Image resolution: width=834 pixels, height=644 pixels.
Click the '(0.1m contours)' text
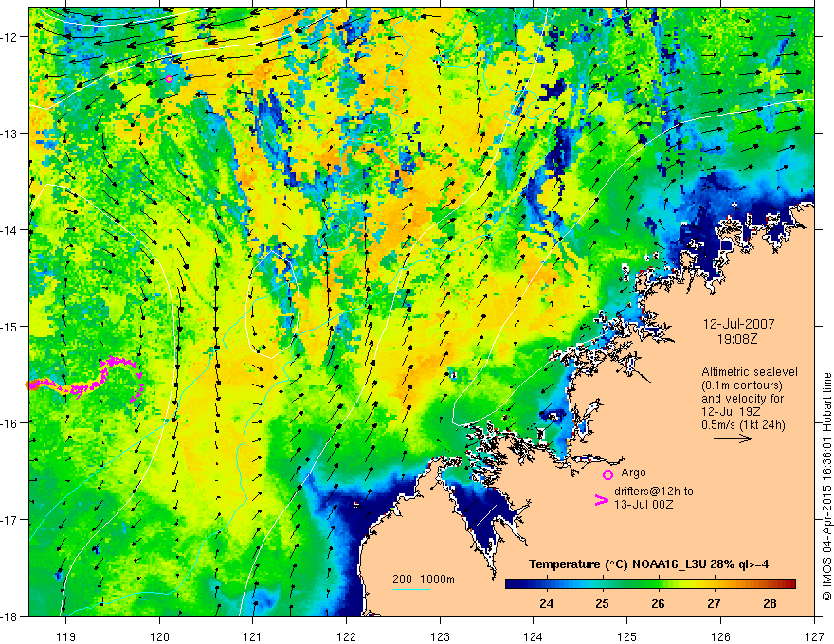(x=742, y=385)
